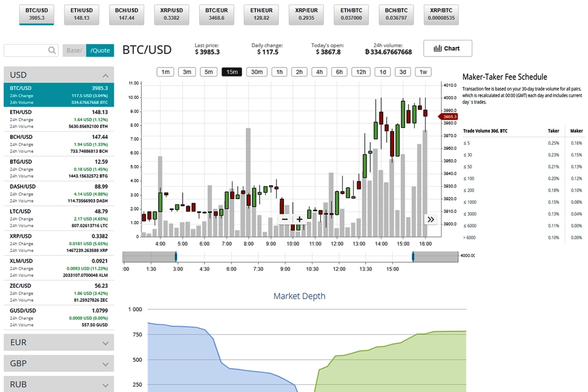Select GUSD/USD row in market list
The height and width of the screenshot is (392, 588).
[x=59, y=318]
